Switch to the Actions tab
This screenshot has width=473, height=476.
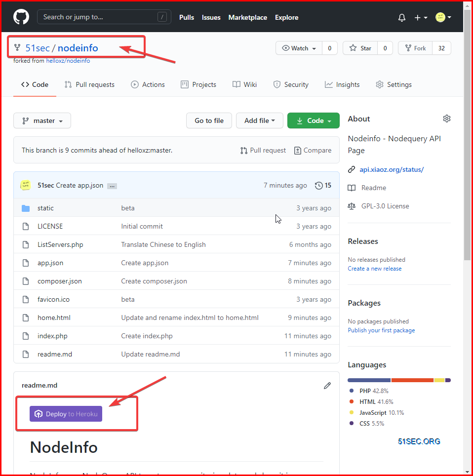click(148, 84)
